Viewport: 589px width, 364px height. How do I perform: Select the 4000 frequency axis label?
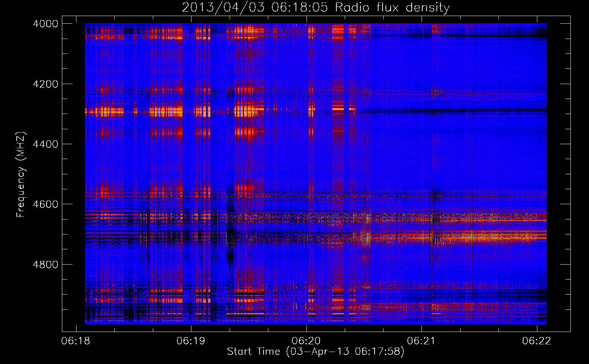point(46,24)
